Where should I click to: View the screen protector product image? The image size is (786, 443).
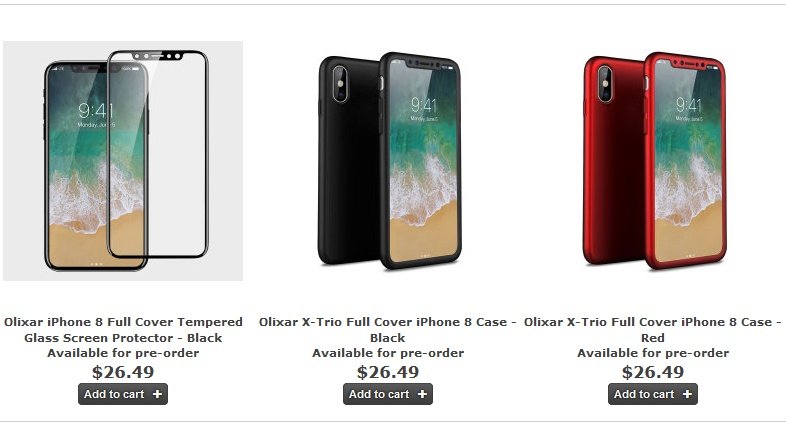point(123,161)
